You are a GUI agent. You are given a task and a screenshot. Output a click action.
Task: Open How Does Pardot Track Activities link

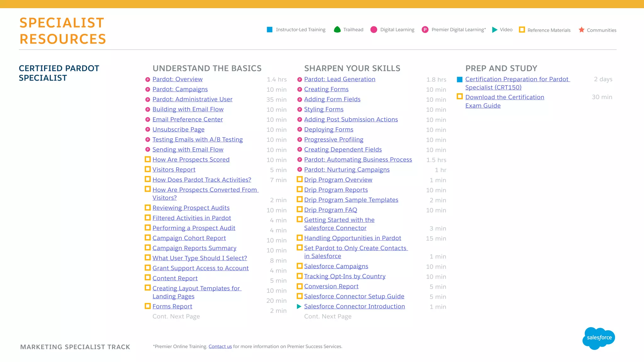click(x=202, y=180)
